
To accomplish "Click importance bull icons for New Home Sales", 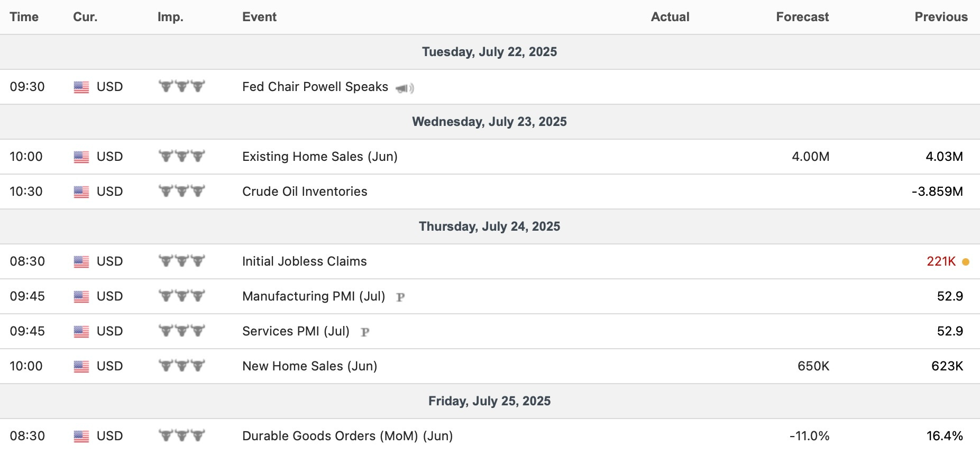I will pyautogui.click(x=181, y=366).
